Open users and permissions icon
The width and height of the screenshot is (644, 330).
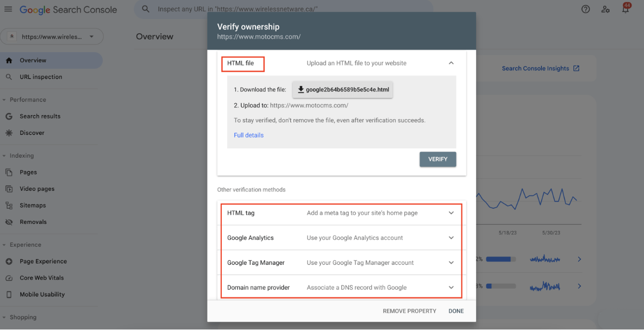[x=605, y=9]
